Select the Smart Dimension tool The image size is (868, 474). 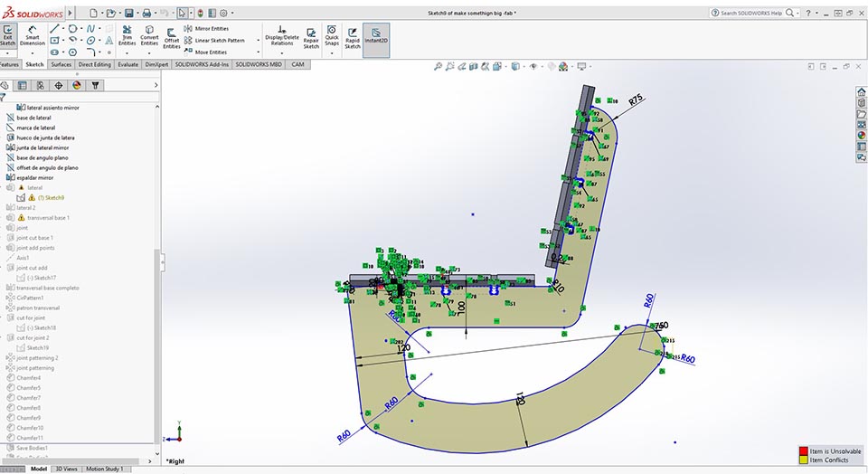tap(33, 35)
